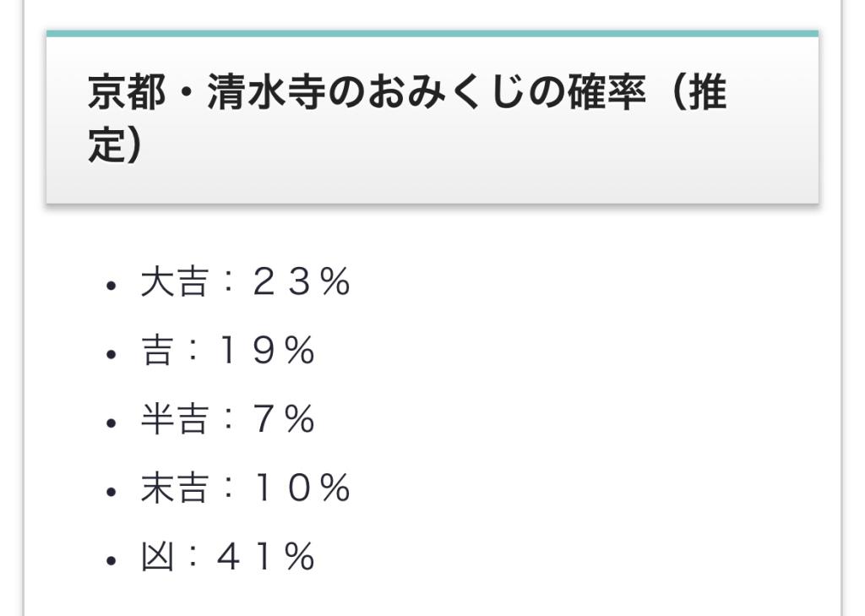Click the teal accent bar above heading
Image resolution: width=865 pixels, height=616 pixels.
pos(432,34)
